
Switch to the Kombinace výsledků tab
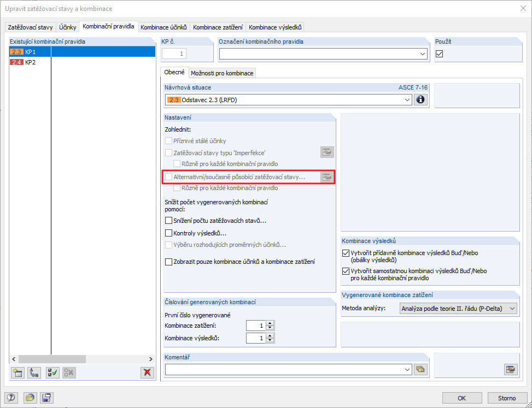(275, 27)
